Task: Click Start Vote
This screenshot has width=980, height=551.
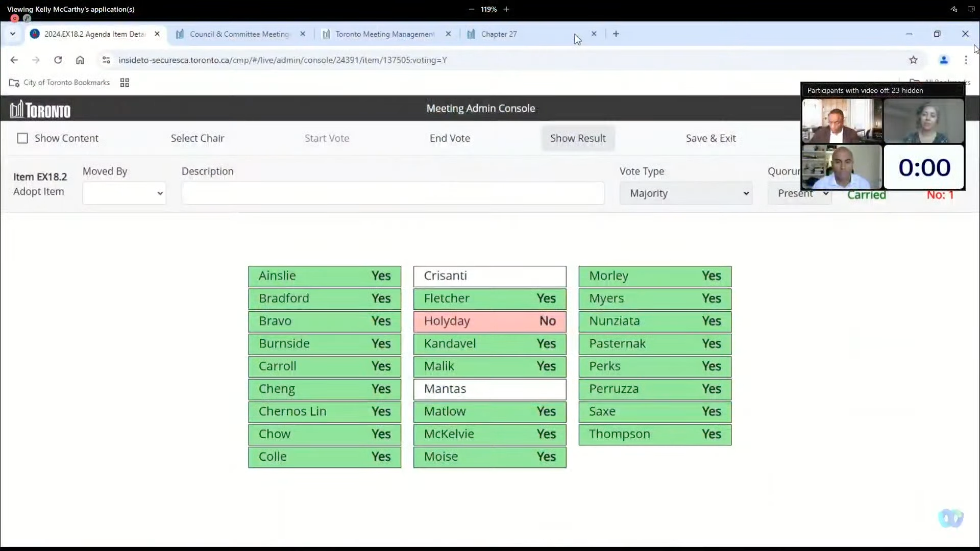Action: pyautogui.click(x=327, y=138)
